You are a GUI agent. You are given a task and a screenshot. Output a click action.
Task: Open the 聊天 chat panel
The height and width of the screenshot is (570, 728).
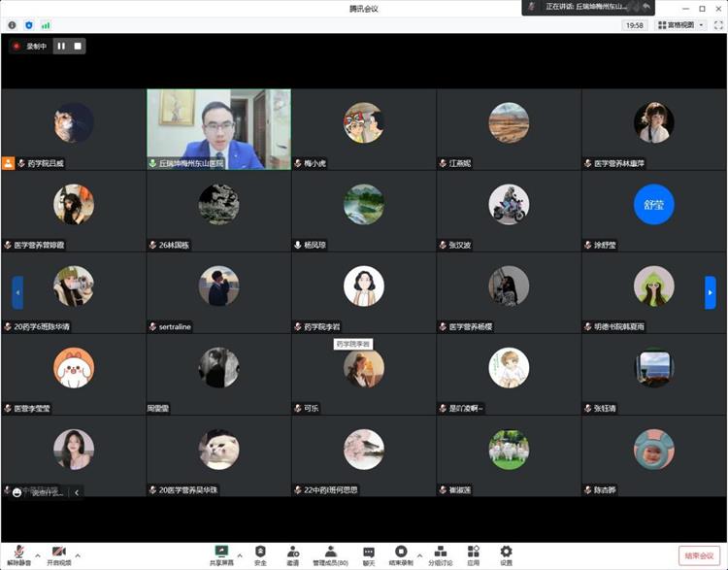point(369,555)
